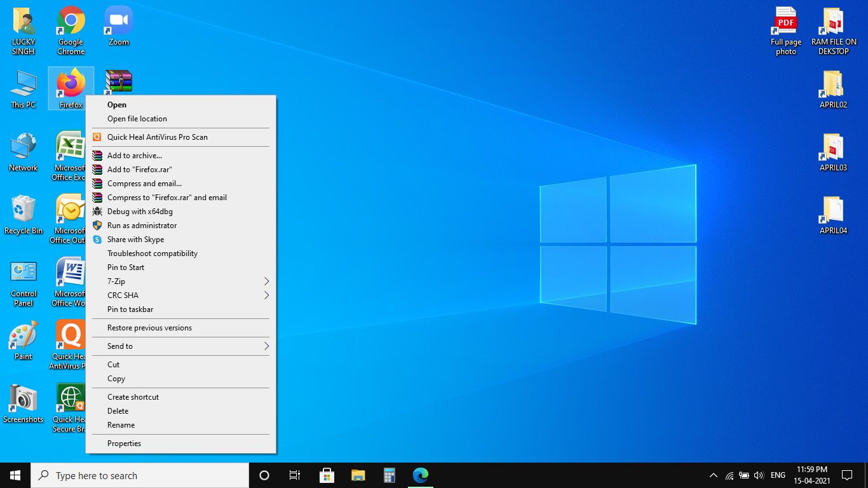Open the Zoom desktop shortcut
Image resolution: width=868 pixels, height=488 pixels.
coord(119,27)
